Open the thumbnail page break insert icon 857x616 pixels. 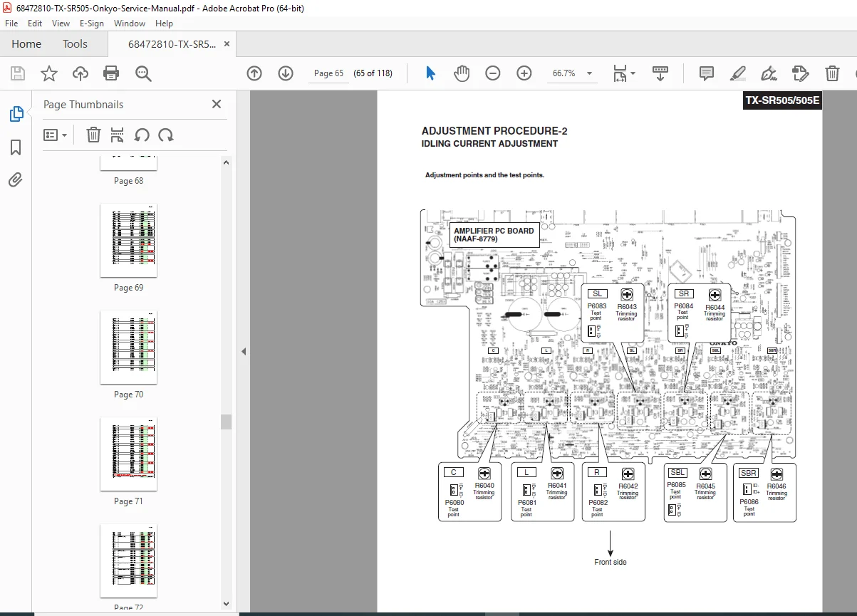[x=118, y=135]
